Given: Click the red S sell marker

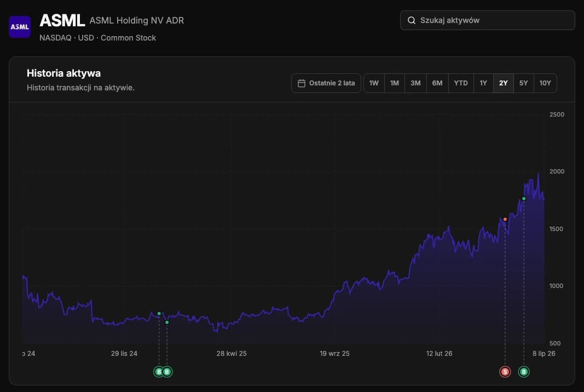Looking at the screenshot, I should tap(505, 372).
